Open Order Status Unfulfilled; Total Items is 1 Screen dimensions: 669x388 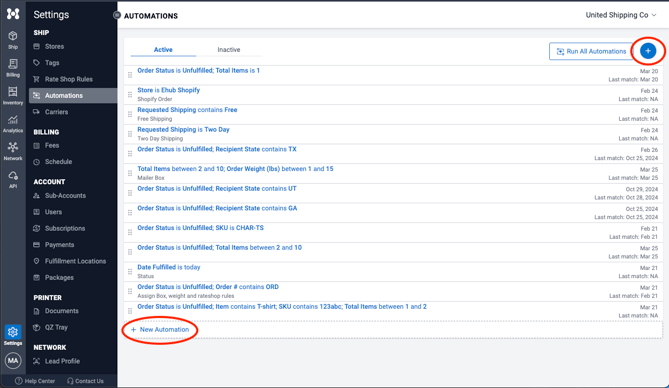(198, 70)
